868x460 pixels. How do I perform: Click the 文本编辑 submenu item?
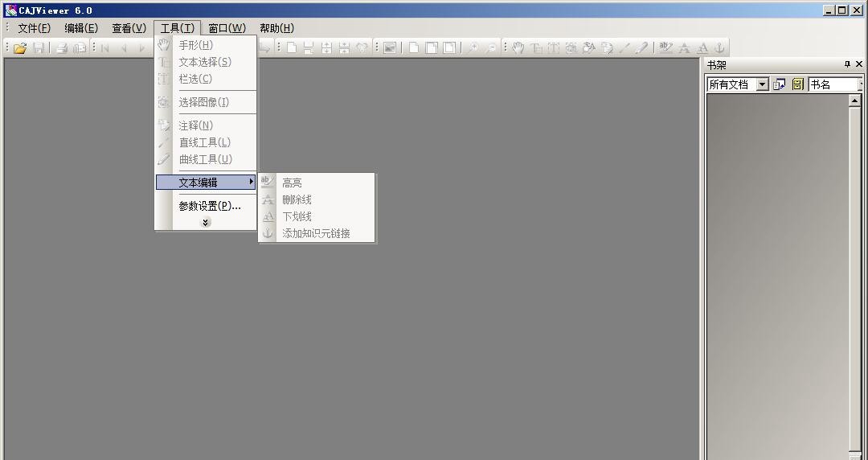[206, 183]
